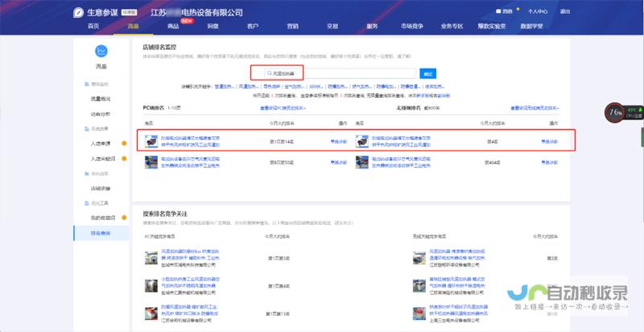644x332 pixels.
Task: Click operation link in PC 第8页第50名 row
Action: (339, 162)
